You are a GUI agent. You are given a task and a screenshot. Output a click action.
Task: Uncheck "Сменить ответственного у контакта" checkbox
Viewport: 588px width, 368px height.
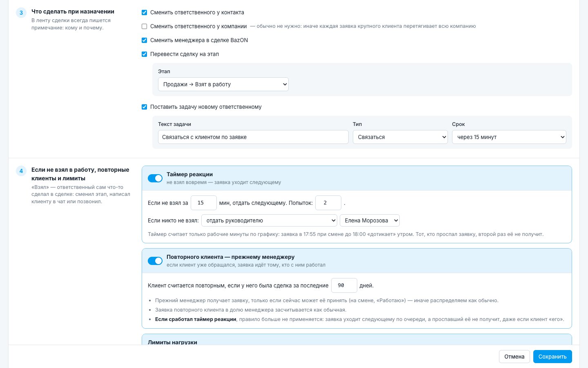click(x=144, y=13)
